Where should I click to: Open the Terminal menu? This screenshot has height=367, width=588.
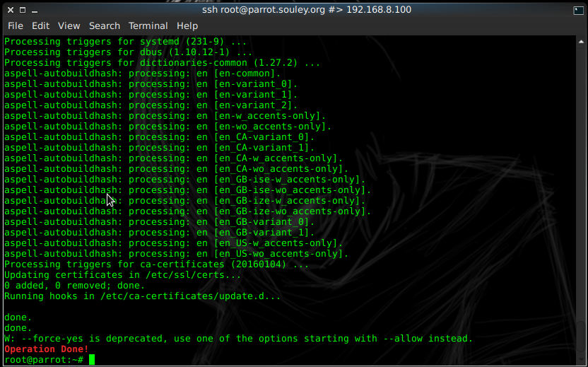tap(148, 26)
